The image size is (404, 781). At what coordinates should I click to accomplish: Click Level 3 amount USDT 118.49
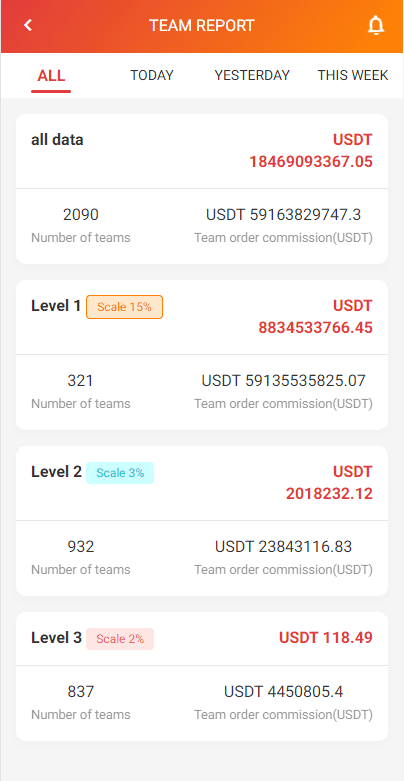[x=326, y=638]
